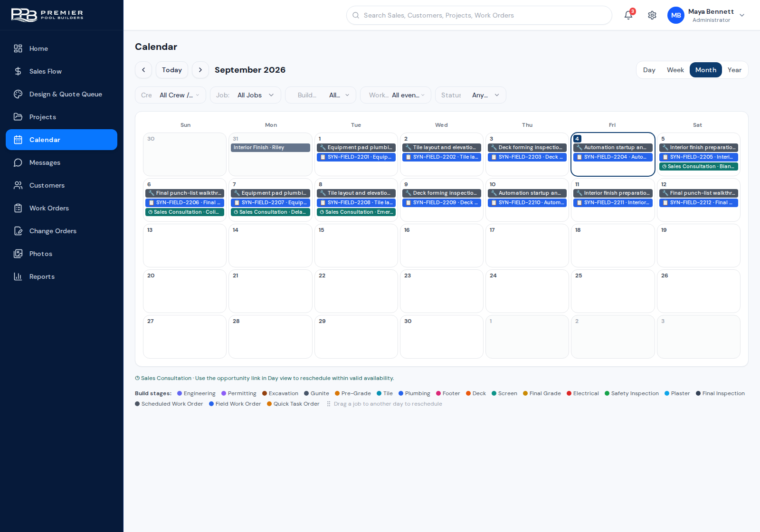The height and width of the screenshot is (532, 760).
Task: Open Sales Consultation · Dela event September 7
Action: (x=271, y=212)
